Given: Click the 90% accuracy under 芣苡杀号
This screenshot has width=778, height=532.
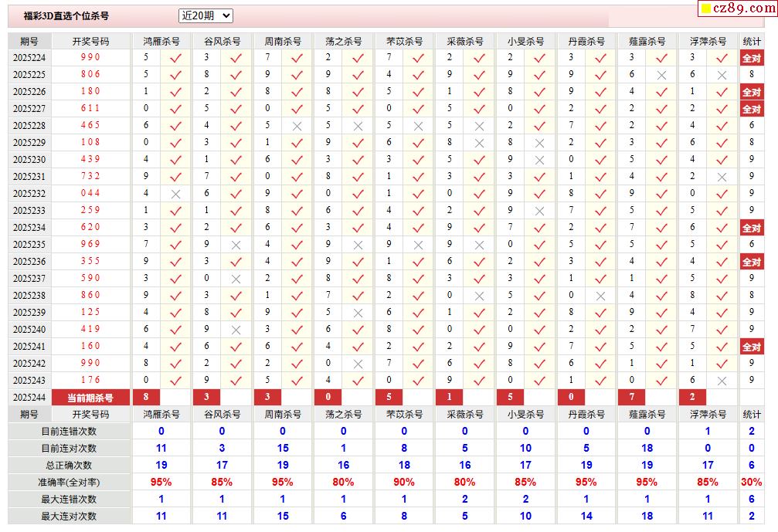Looking at the screenshot, I should pyautogui.click(x=404, y=483).
